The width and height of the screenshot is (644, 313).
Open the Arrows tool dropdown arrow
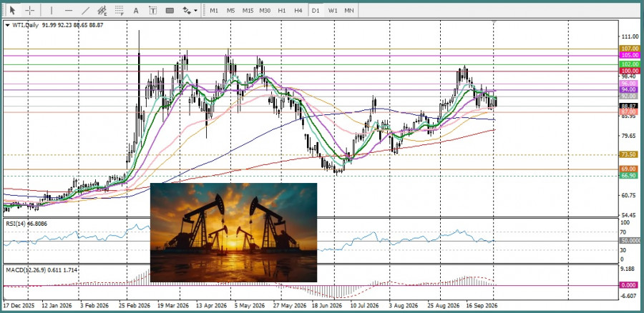(195, 11)
